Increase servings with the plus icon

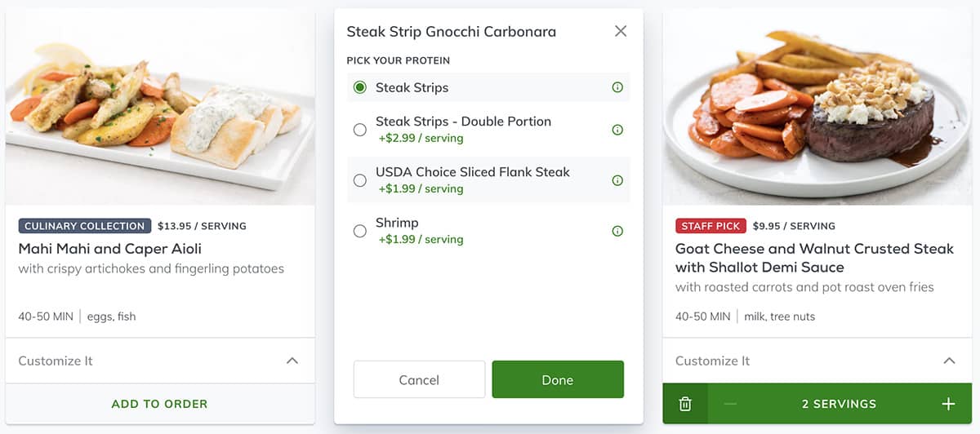click(948, 404)
